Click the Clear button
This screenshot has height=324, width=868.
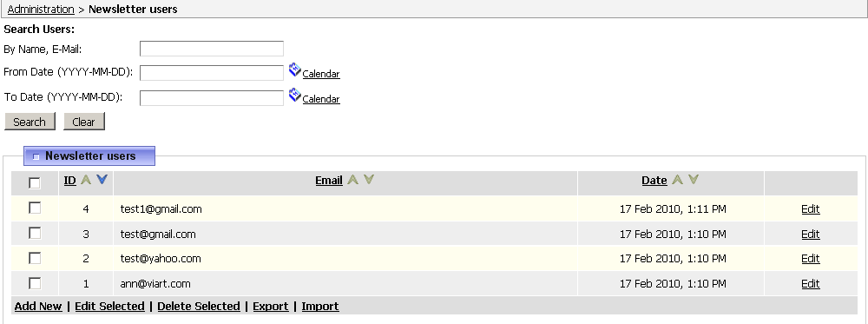click(x=83, y=122)
